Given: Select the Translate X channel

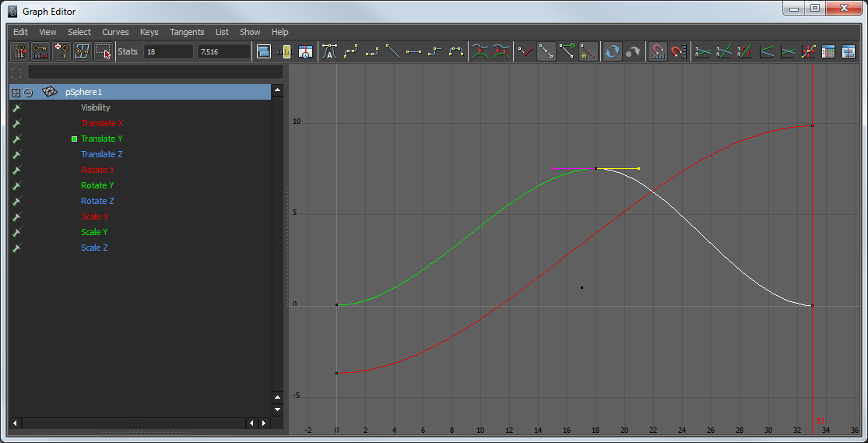Looking at the screenshot, I should (102, 123).
